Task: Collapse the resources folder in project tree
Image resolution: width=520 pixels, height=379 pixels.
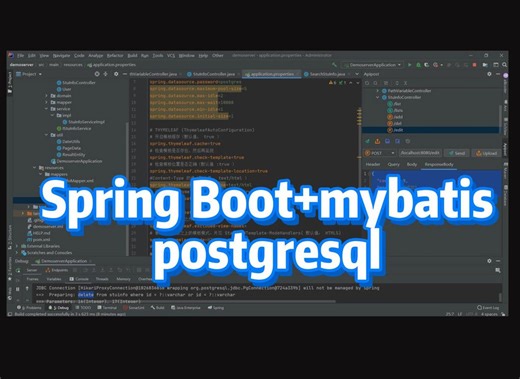Action: [35, 168]
